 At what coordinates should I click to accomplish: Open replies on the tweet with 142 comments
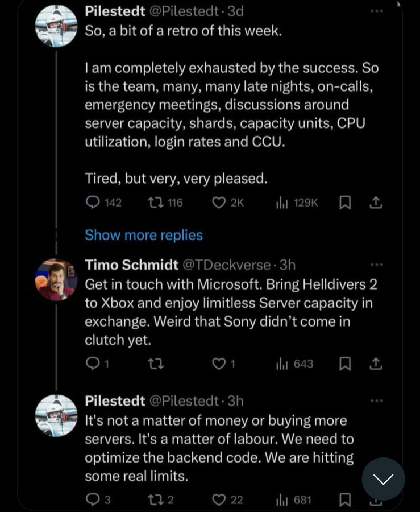point(103,203)
